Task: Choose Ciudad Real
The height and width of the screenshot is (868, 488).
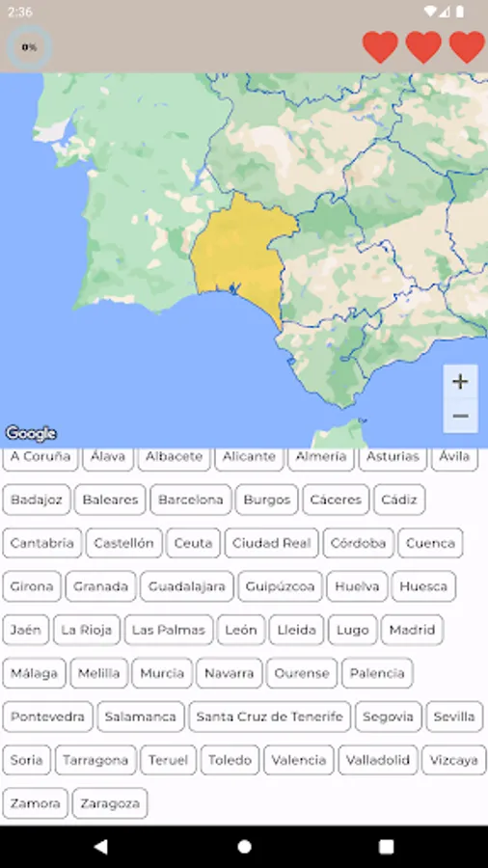Action: click(272, 543)
